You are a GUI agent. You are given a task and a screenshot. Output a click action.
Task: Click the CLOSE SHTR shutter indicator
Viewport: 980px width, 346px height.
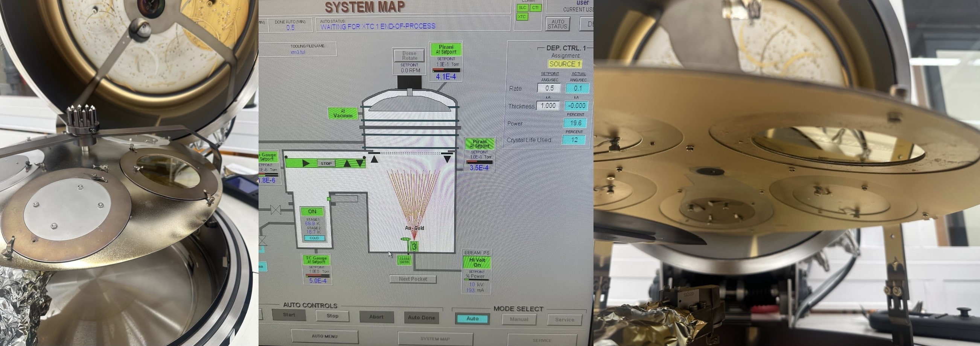tap(404, 260)
